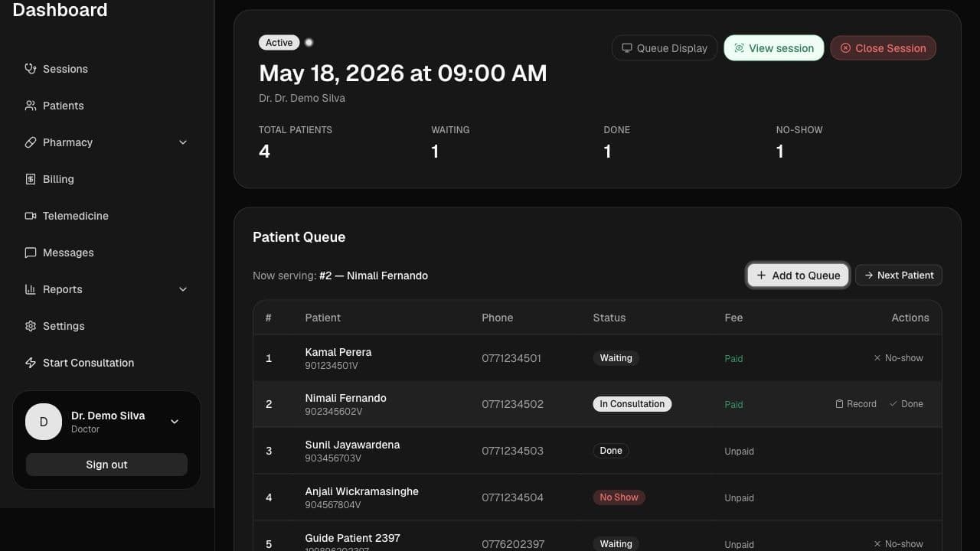The height and width of the screenshot is (551, 980).
Task: Click the circled X icon in Close Session
Action: (845, 48)
